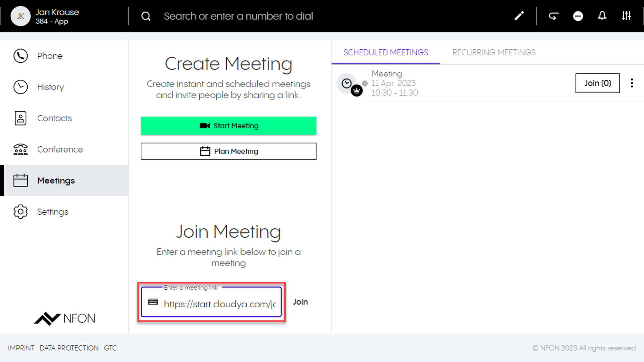
Task: Click the Plan Meeting button
Action: pos(228,151)
